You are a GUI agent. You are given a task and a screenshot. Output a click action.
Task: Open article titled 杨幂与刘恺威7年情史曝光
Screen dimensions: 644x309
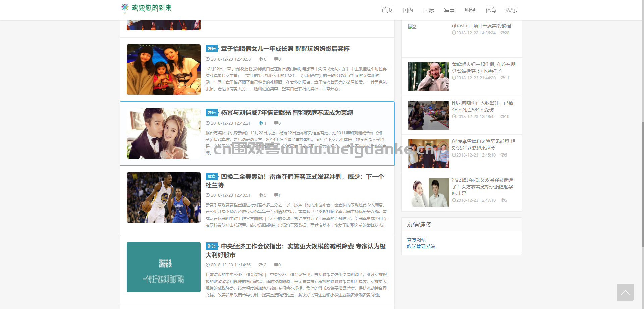pyautogui.click(x=287, y=113)
